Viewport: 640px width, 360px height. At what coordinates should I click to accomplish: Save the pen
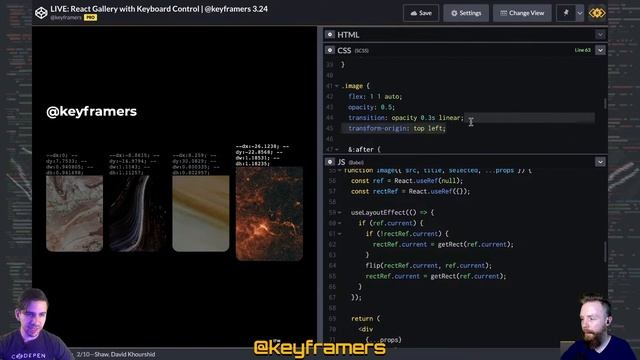click(421, 13)
